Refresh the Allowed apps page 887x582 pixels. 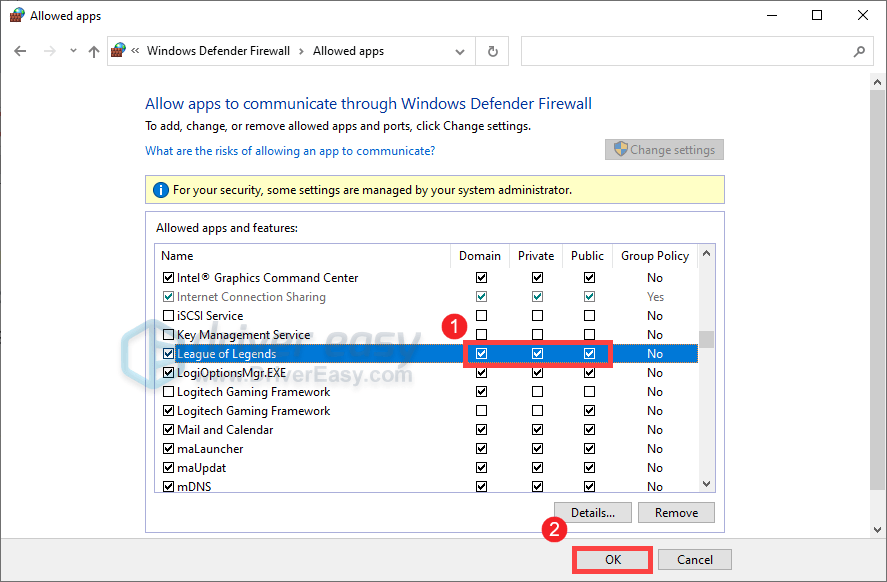coord(493,51)
